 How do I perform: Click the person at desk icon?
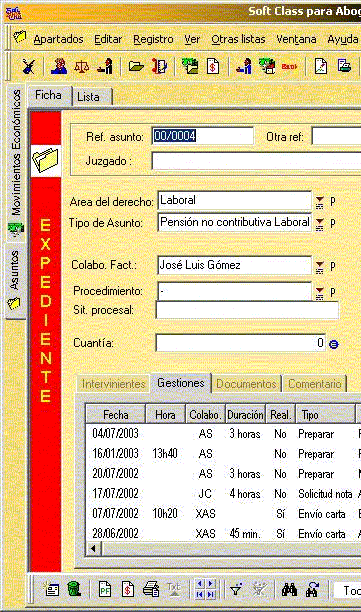[105, 66]
